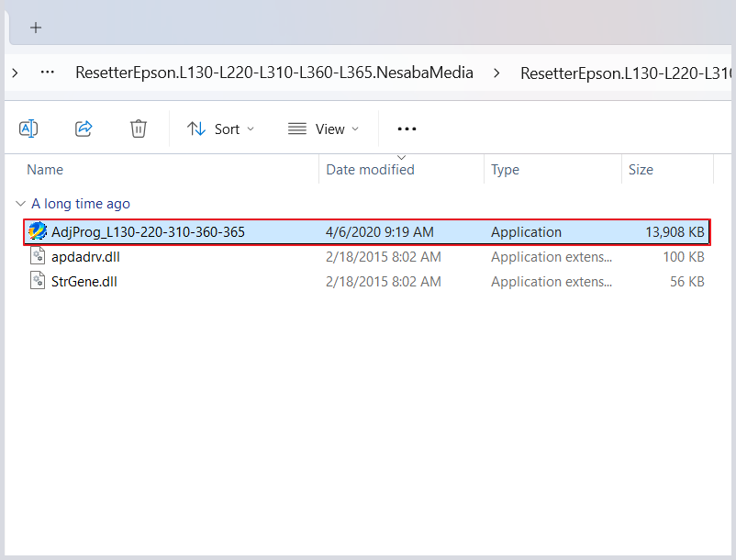Click the date modified of StrGene.dll
The width and height of the screenshot is (736, 560).
pos(384,282)
